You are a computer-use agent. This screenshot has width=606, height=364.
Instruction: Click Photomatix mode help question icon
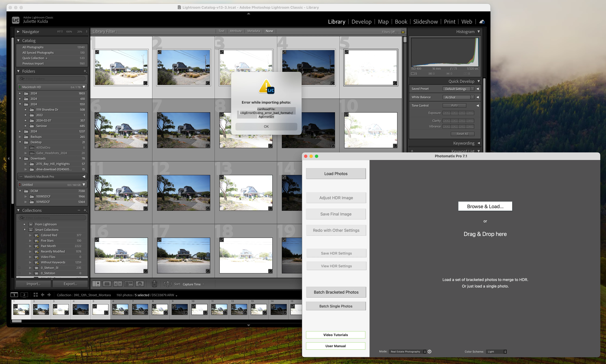tap(429, 352)
